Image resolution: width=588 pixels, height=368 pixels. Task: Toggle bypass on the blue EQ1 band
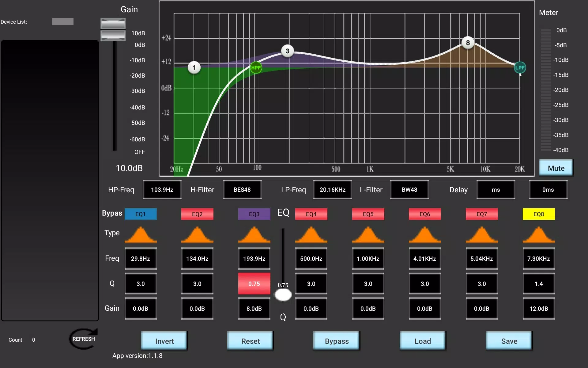click(141, 214)
